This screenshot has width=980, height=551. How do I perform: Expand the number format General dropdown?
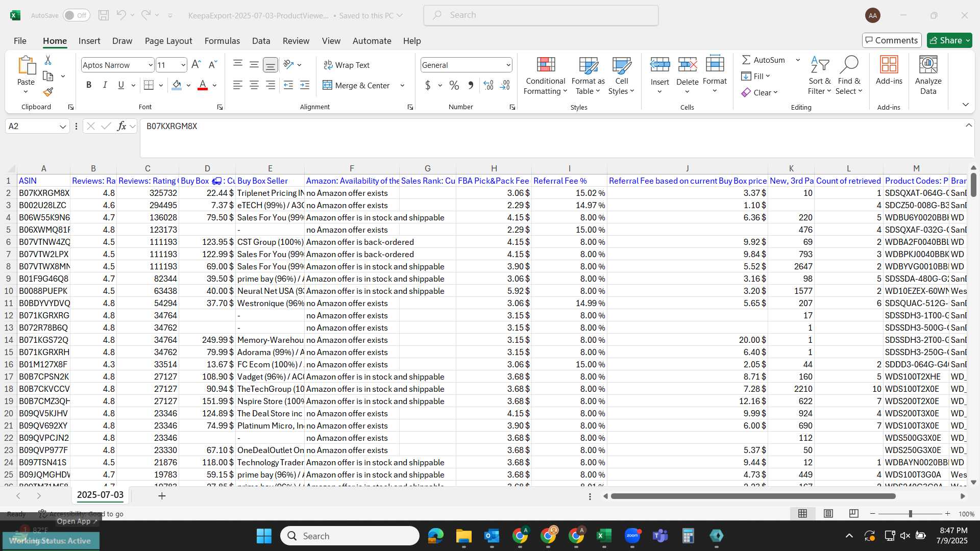[x=508, y=65]
